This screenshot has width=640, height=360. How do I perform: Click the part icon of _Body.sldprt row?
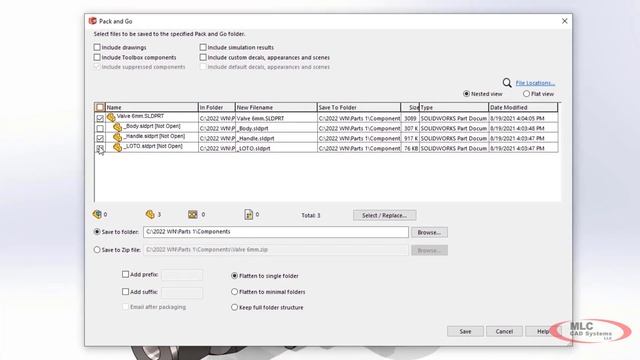click(118, 127)
